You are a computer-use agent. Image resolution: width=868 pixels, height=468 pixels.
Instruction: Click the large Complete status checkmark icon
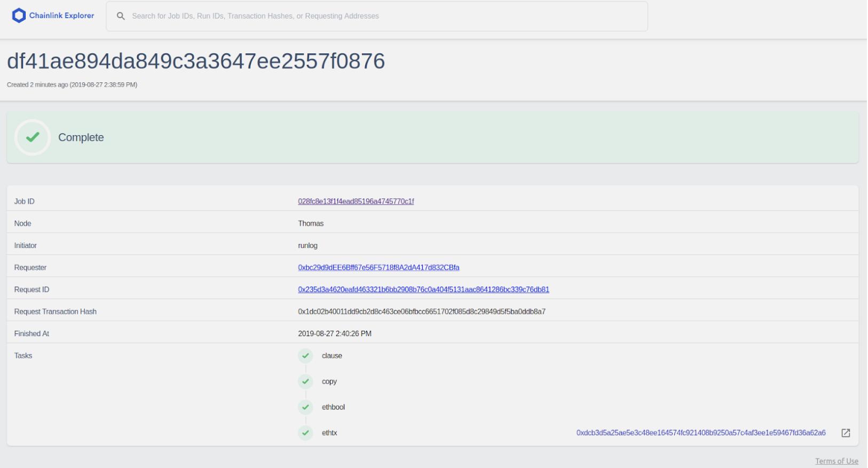click(x=33, y=137)
